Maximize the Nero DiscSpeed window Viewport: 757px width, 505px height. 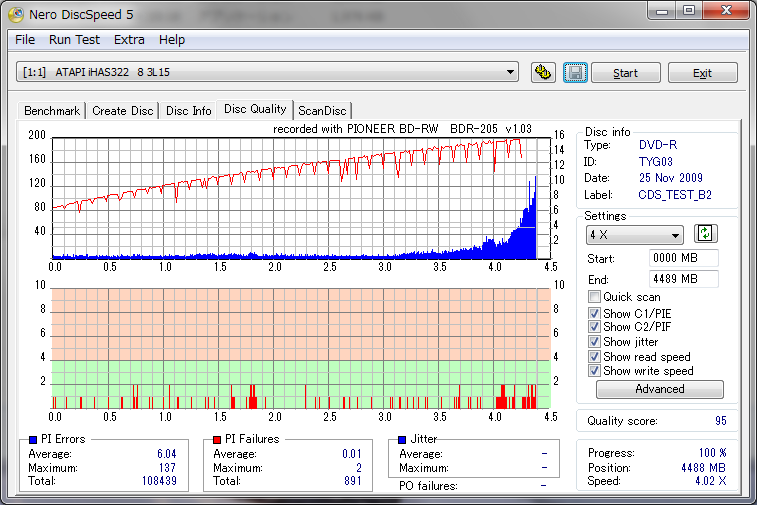(x=689, y=11)
